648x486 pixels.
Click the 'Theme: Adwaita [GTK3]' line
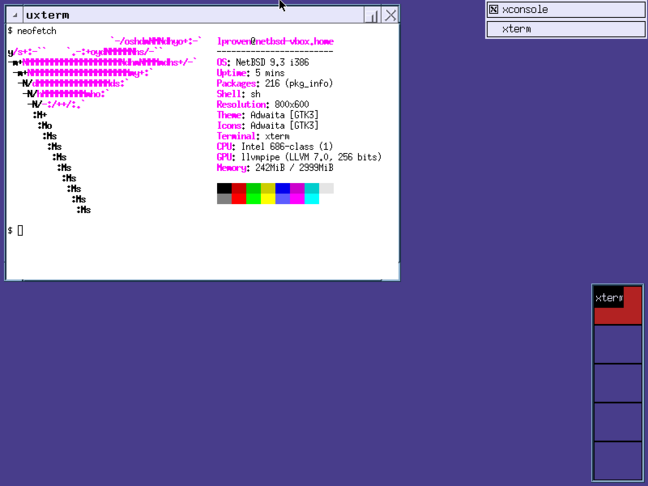pyautogui.click(x=268, y=115)
